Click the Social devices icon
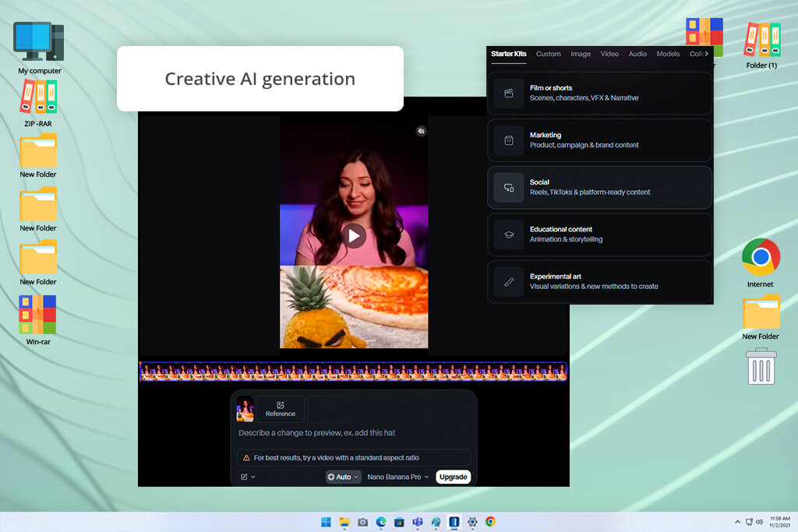 508,188
